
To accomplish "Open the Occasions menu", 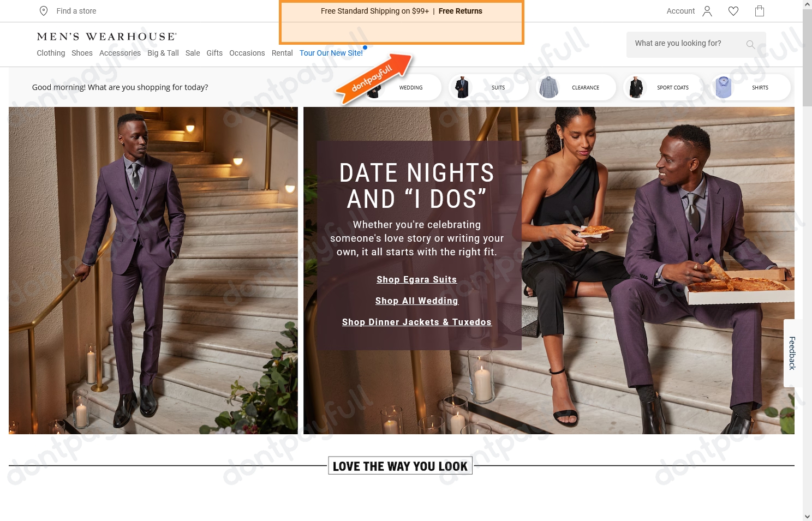I will (247, 53).
